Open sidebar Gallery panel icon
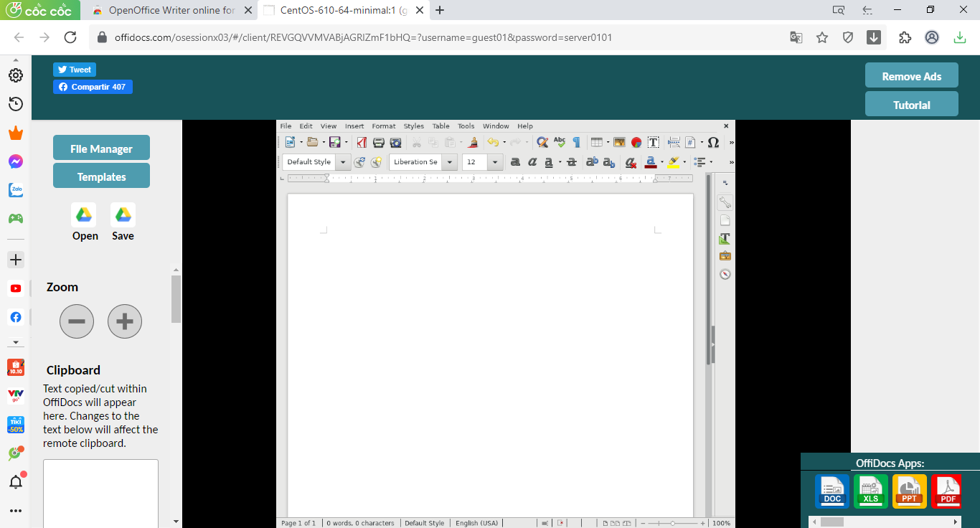Viewport: 980px width, 528px height. [725, 256]
